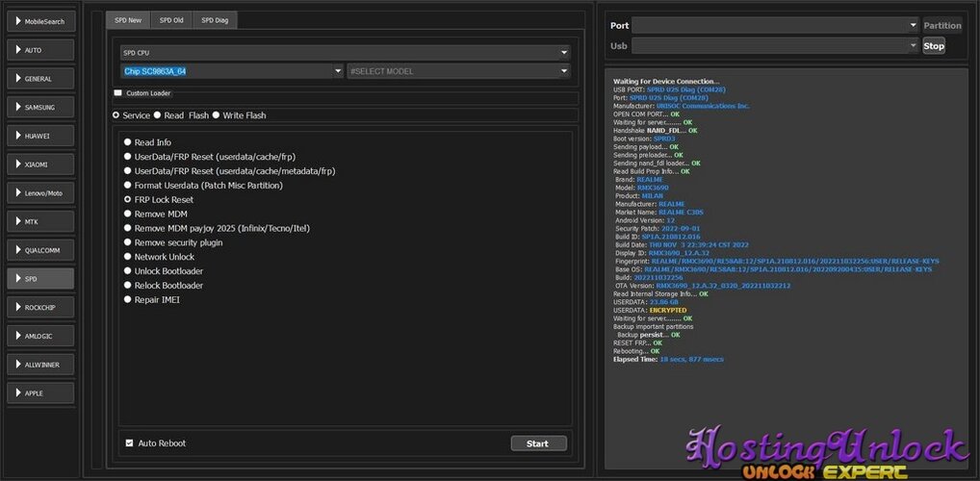
Task: Open the HUAWEI sidebar section
Action: point(40,136)
